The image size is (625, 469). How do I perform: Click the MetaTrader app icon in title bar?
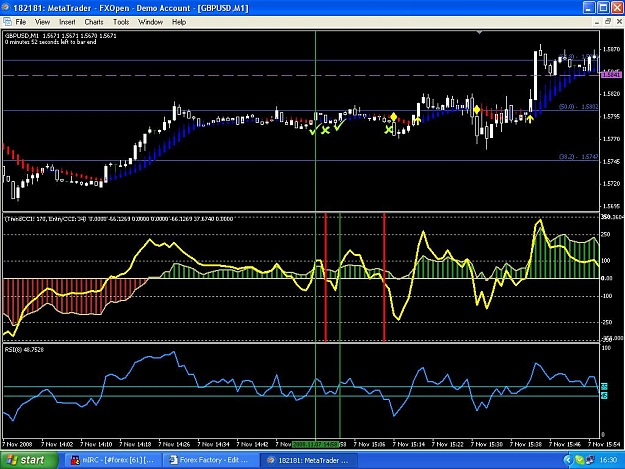(x=6, y=8)
